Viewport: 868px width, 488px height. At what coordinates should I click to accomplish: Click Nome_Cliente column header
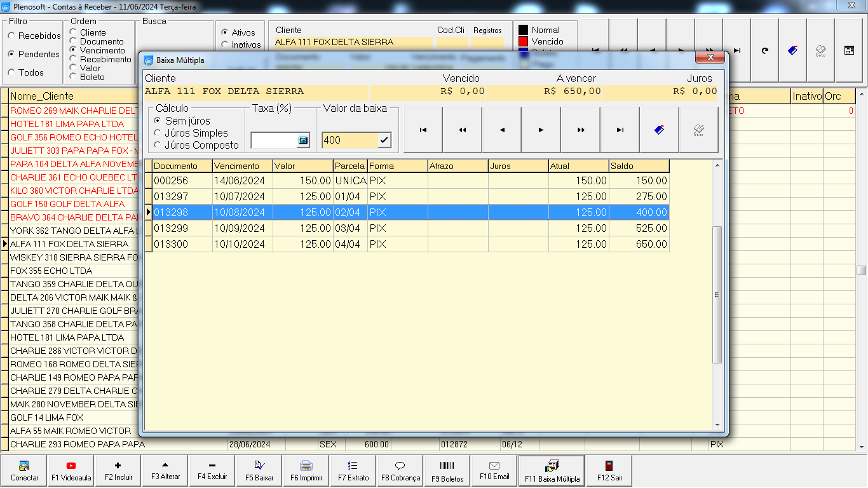[x=73, y=96]
